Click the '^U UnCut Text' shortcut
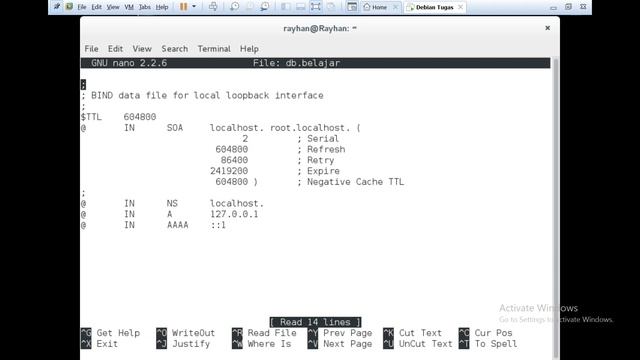 pyautogui.click(x=418, y=344)
